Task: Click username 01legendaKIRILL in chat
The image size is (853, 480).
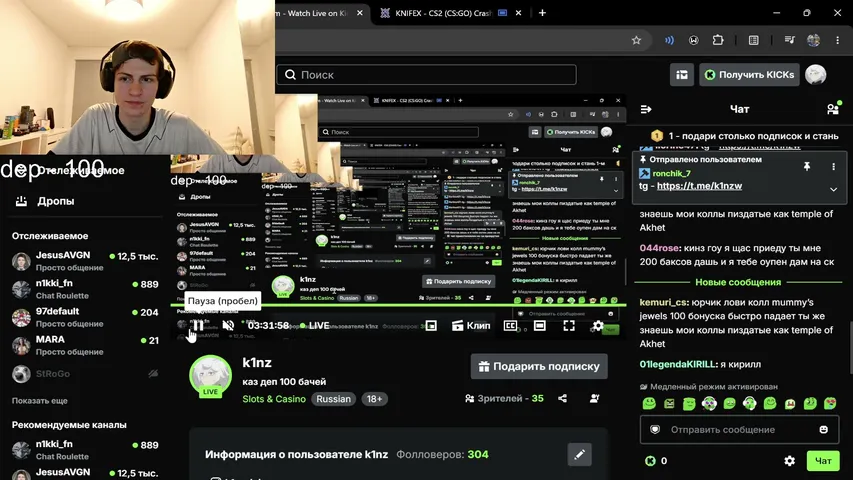Action: pos(677,364)
